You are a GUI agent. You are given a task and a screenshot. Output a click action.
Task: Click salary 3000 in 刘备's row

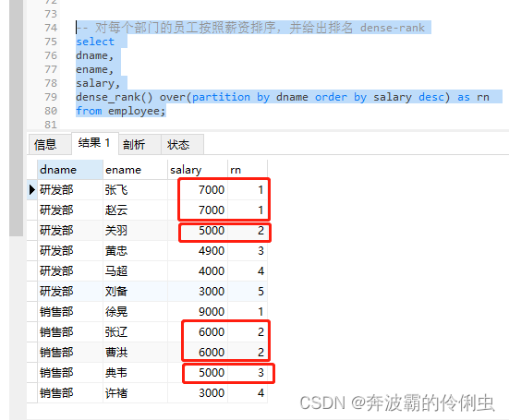198,292
